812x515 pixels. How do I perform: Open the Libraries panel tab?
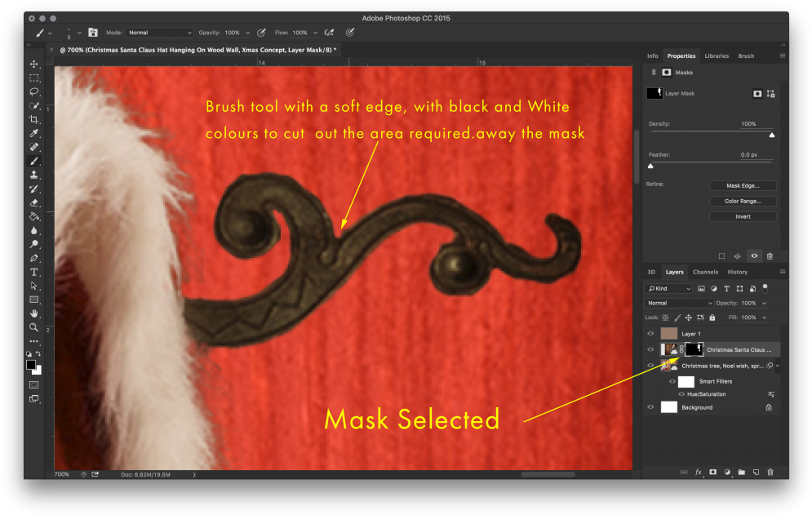tap(717, 55)
